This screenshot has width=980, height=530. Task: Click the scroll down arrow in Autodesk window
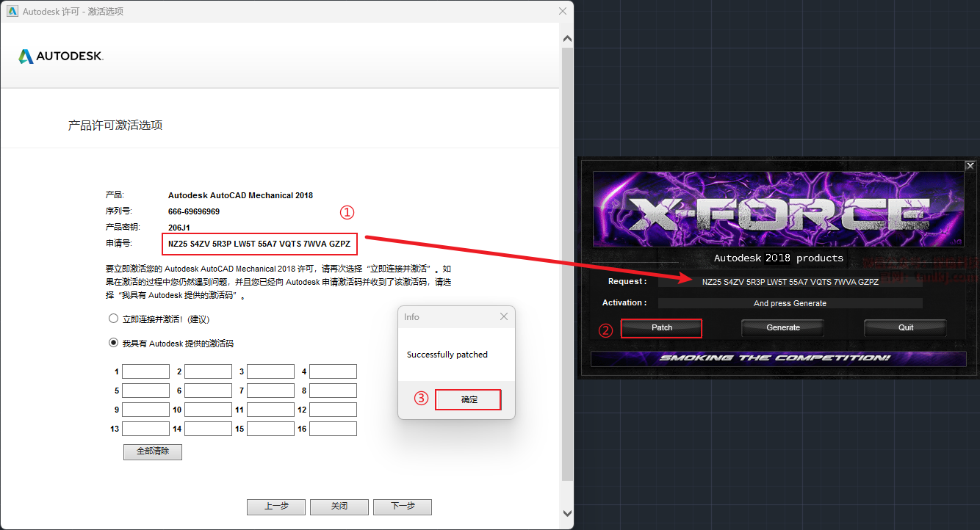(566, 513)
